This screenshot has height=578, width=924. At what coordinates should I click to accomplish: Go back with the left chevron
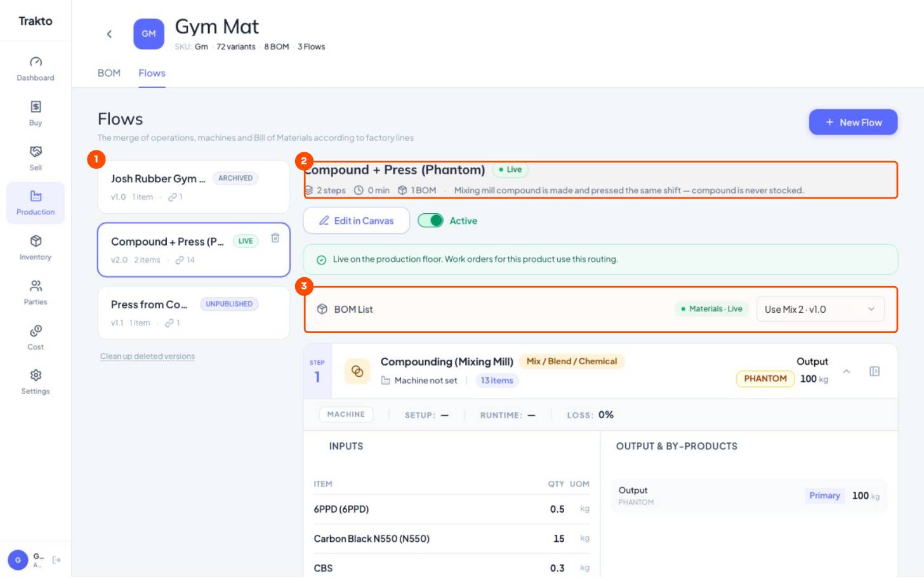click(109, 34)
